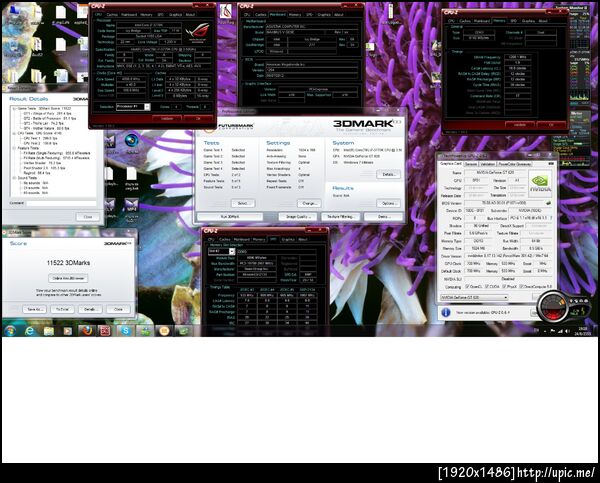This screenshot has width=600, height=483.
Task: Click the 11522 3DMarks score text
Action: (68, 263)
